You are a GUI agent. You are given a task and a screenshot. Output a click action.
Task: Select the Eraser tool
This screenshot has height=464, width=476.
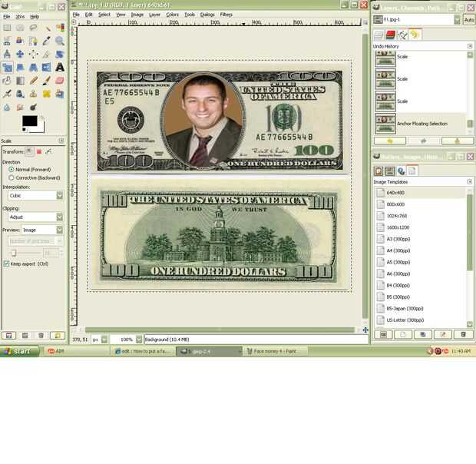(x=60, y=81)
